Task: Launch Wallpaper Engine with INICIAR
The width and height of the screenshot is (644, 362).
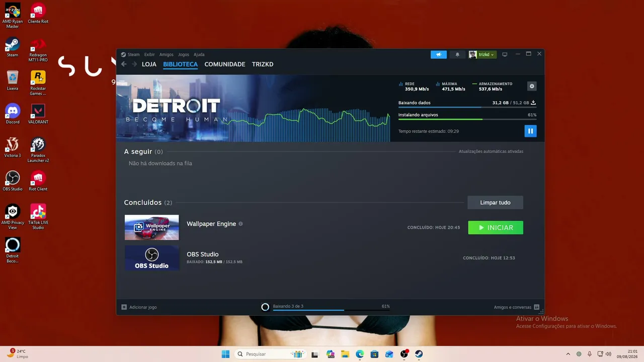Action: coord(496,228)
